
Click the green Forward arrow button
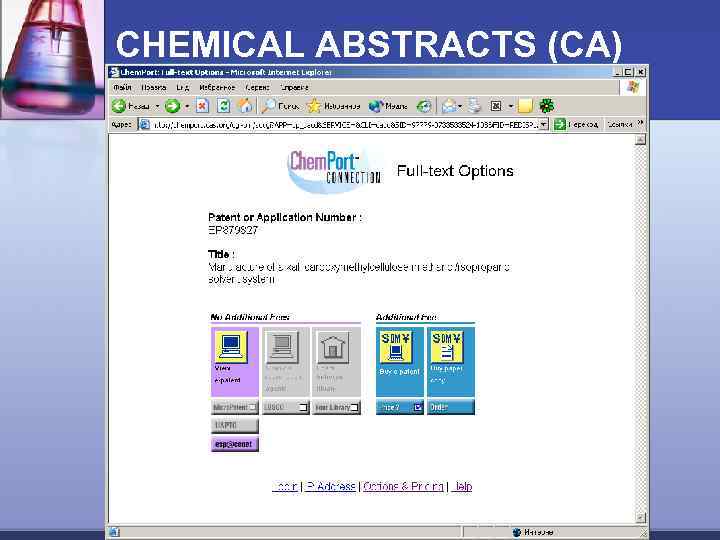172,106
